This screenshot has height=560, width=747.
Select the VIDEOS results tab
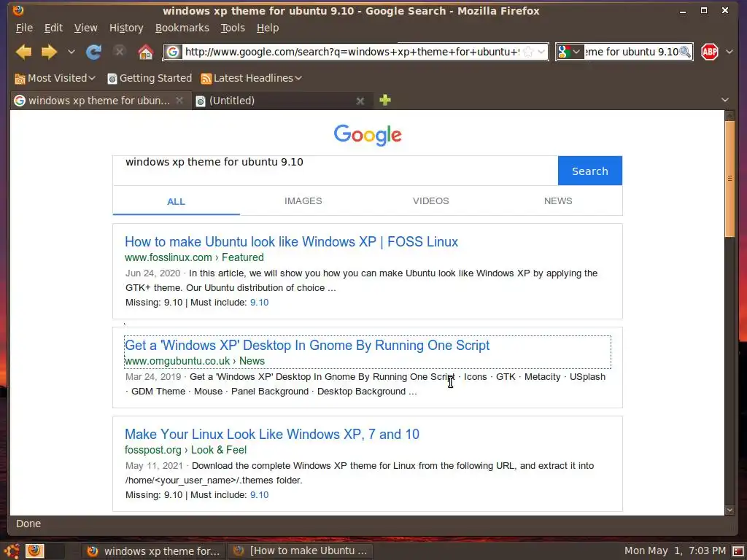[x=430, y=201]
